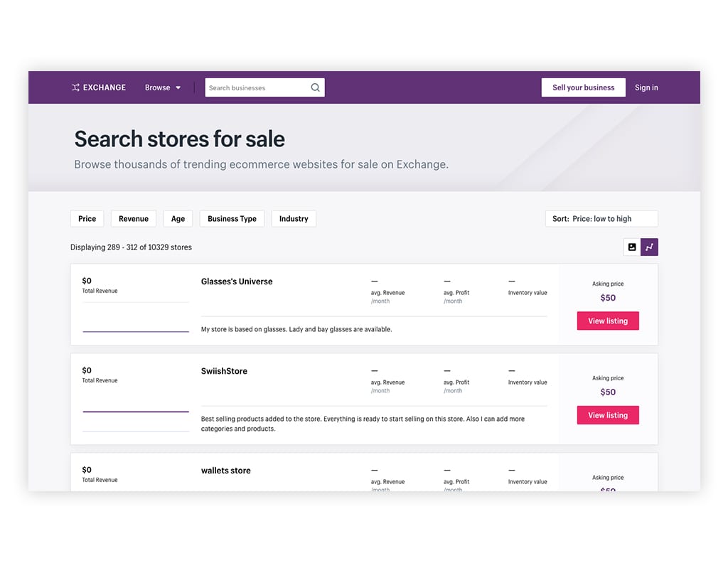Image resolution: width=728 pixels, height=563 pixels.
Task: View listing for SwiishStore
Action: [607, 414]
